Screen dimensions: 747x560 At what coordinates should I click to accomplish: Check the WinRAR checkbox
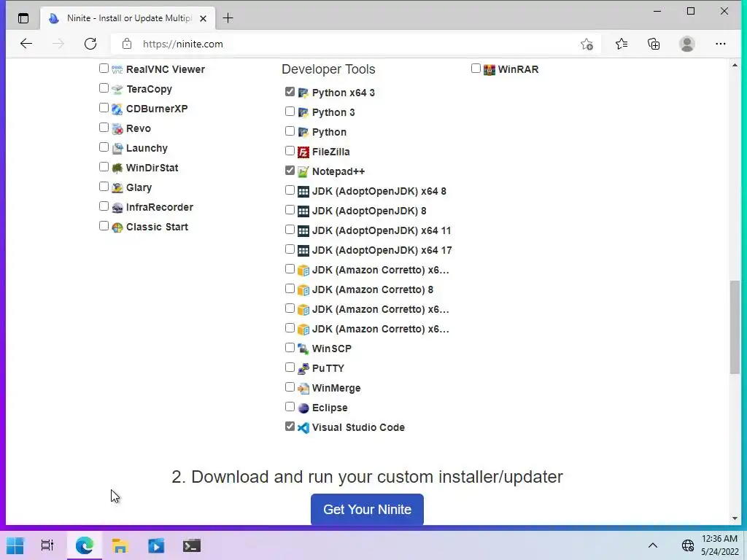pyautogui.click(x=476, y=68)
